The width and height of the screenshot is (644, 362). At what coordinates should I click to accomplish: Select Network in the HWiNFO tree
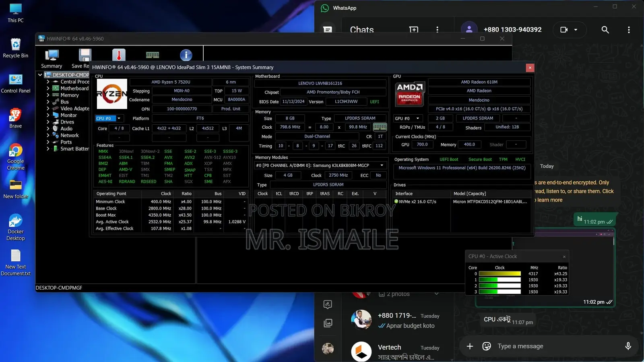(69, 136)
